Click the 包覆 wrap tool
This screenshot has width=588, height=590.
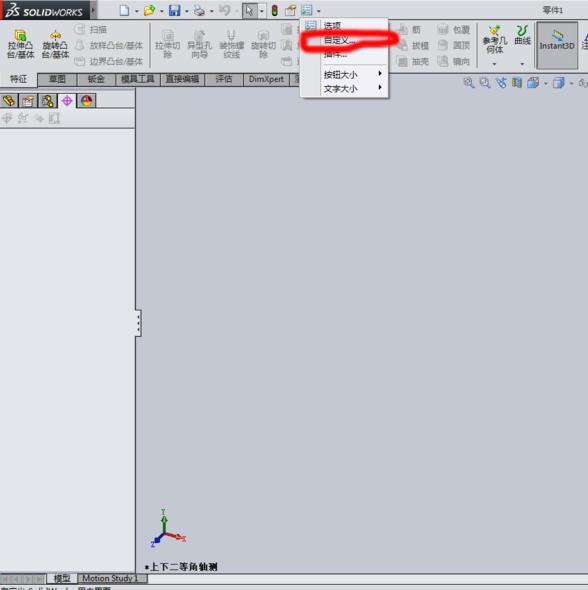(454, 29)
